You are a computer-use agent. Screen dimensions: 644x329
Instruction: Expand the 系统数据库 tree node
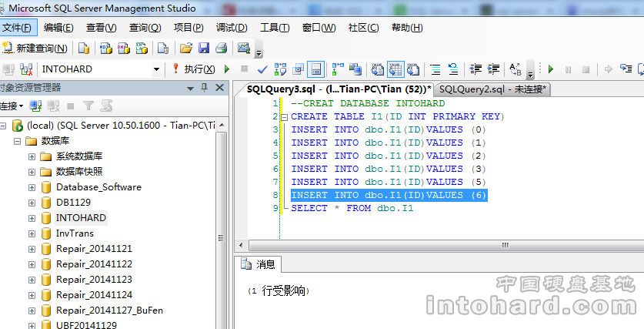pyautogui.click(x=32, y=156)
